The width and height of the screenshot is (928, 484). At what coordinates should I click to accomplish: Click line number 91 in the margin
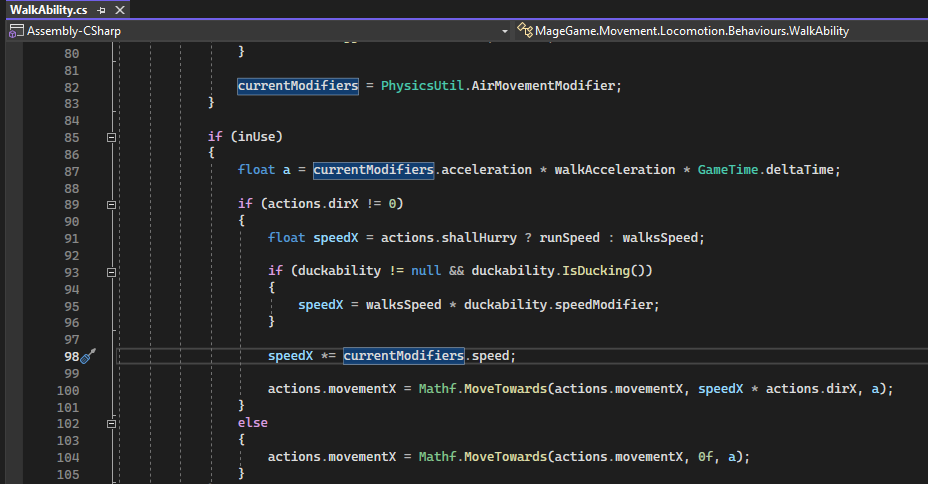pyautogui.click(x=71, y=238)
